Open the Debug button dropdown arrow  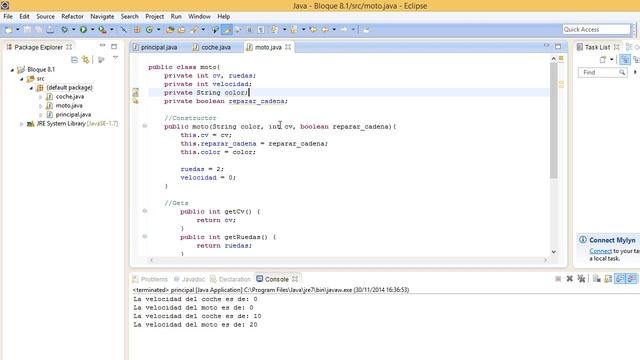[73, 30]
